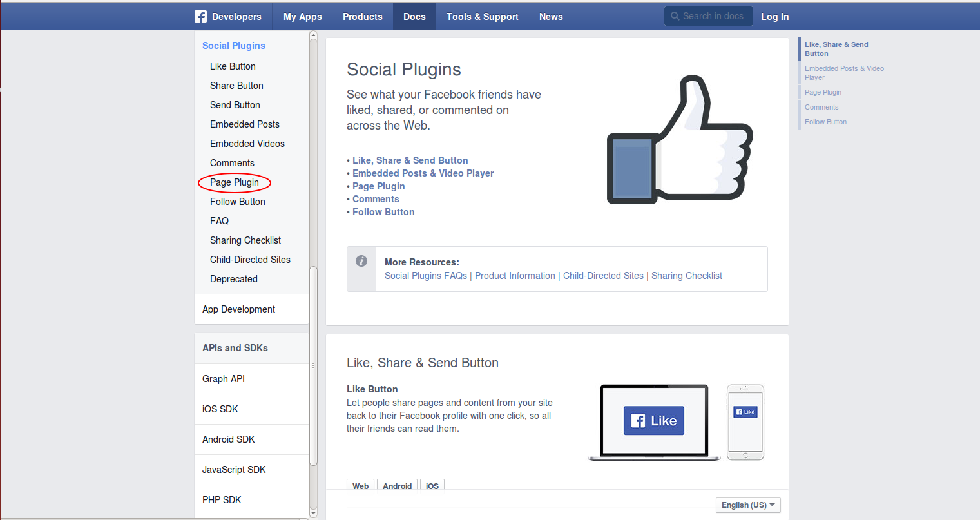Open Deprecated in sidebar

(x=234, y=279)
